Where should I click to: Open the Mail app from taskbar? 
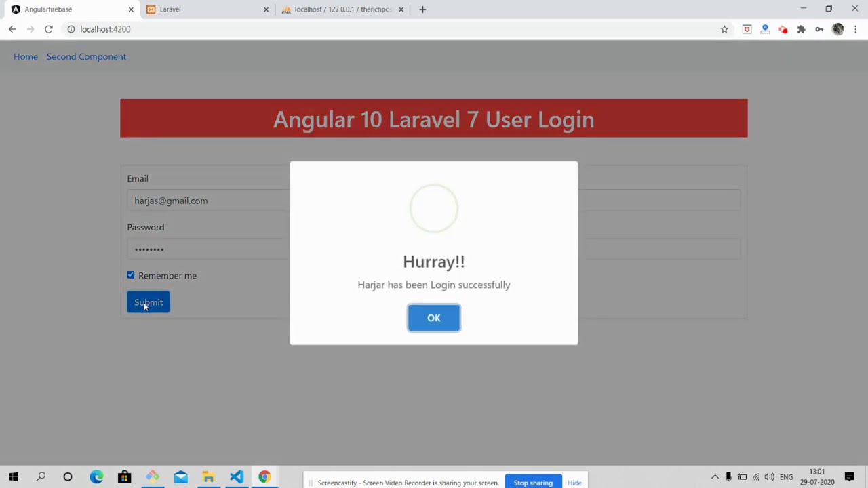pyautogui.click(x=180, y=477)
